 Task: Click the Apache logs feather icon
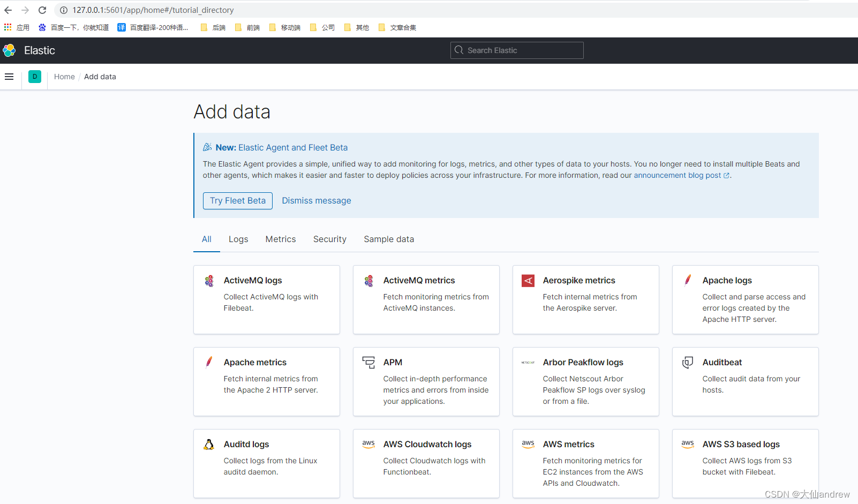pos(688,280)
